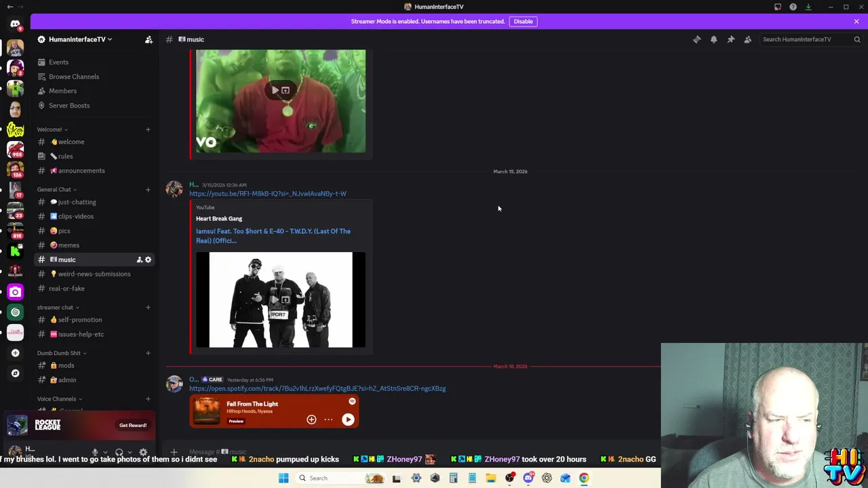Image resolution: width=868 pixels, height=488 pixels.
Task: Open the Inbox icon in title bar
Action: (x=778, y=7)
